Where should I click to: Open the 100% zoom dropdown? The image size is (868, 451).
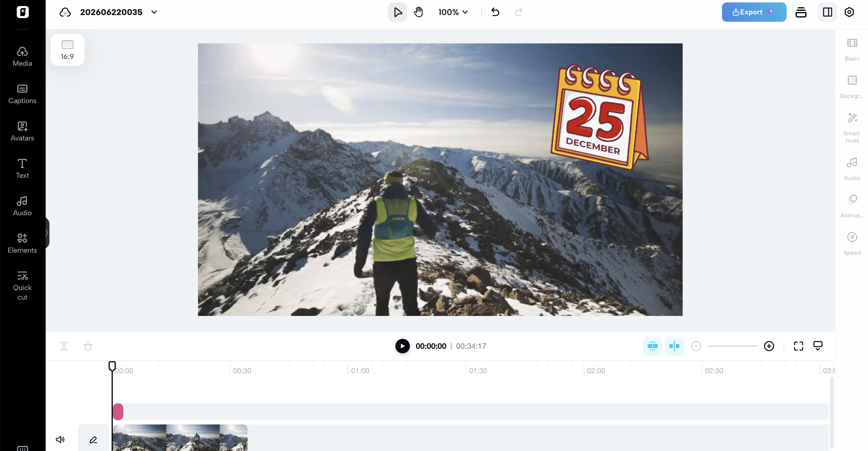click(453, 12)
